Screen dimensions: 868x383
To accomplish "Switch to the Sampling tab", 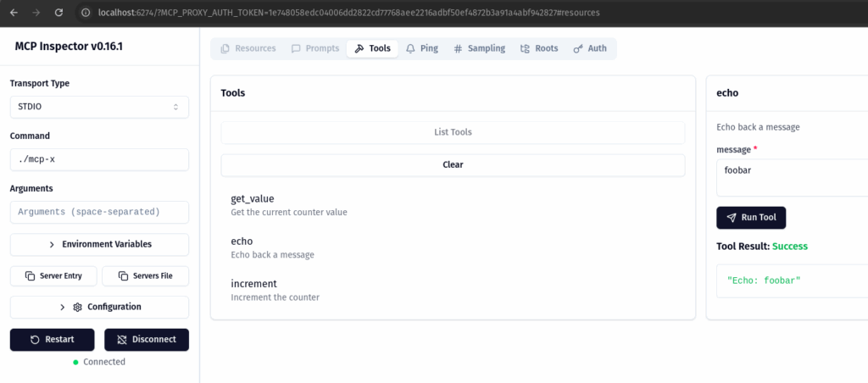I will (479, 48).
